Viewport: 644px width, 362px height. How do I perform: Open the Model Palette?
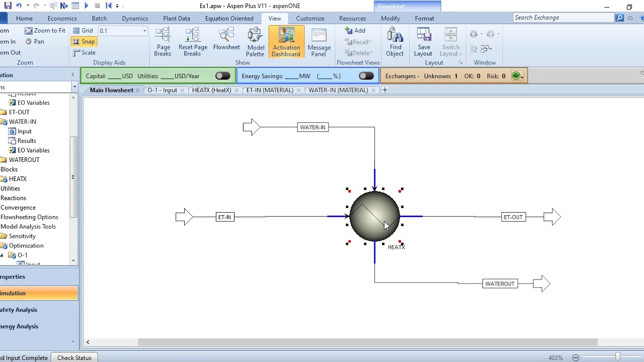pos(255,42)
